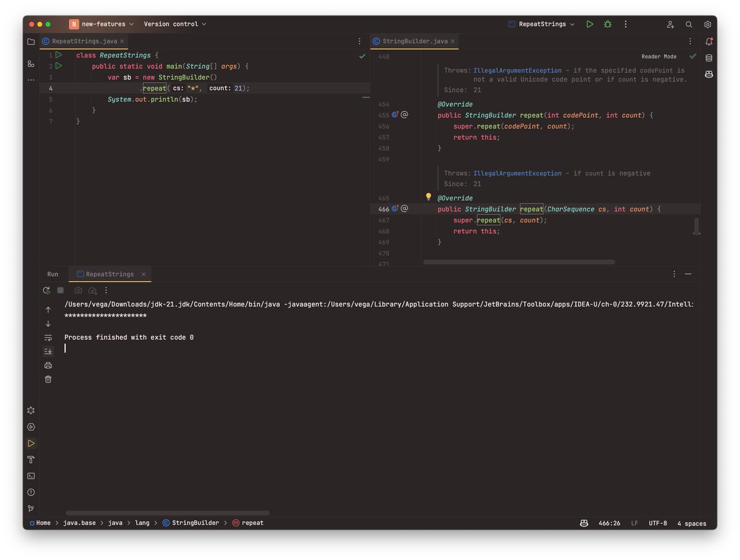This screenshot has height=560, width=740.
Task: Close the StringBuilder.java editor tab
Action: 453,41
